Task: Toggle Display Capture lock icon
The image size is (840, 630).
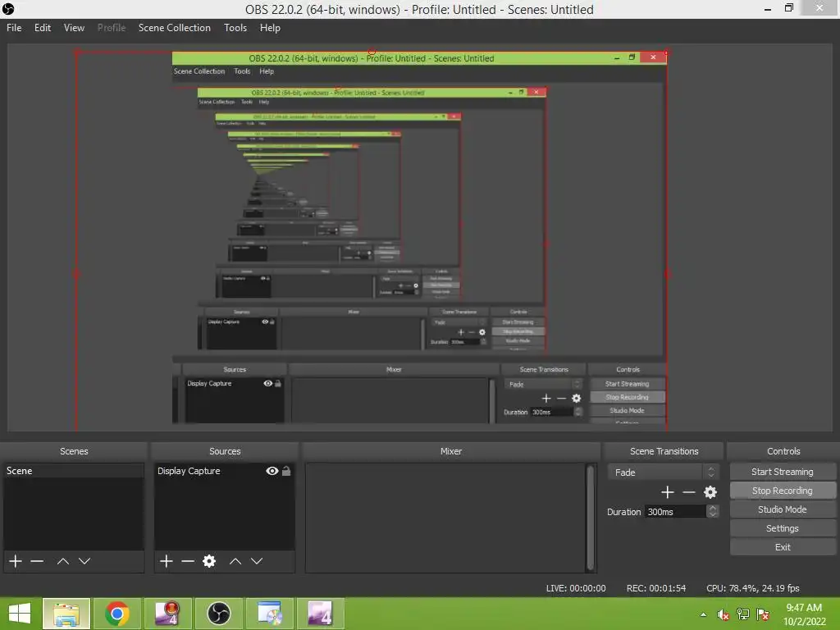Action: click(x=286, y=471)
